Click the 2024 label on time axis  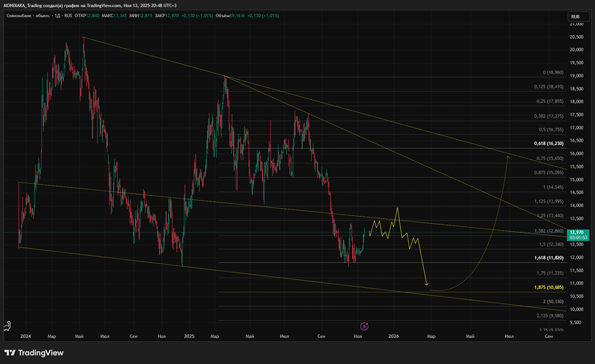coord(26,337)
